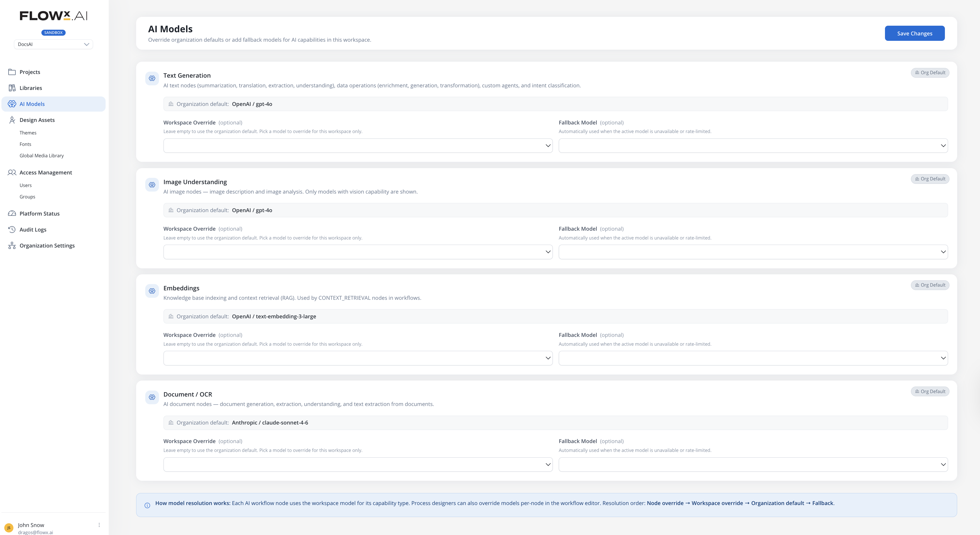Open the three-dot menu next to John Snow
The width and height of the screenshot is (980, 535).
(x=99, y=525)
